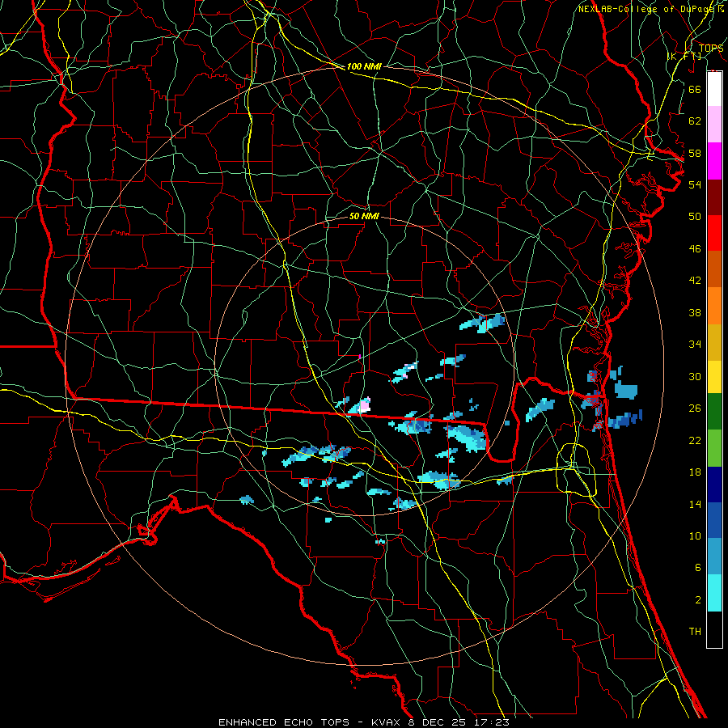Click the light pink echo top near state line
Screen dimensions: 728x728
click(365, 406)
